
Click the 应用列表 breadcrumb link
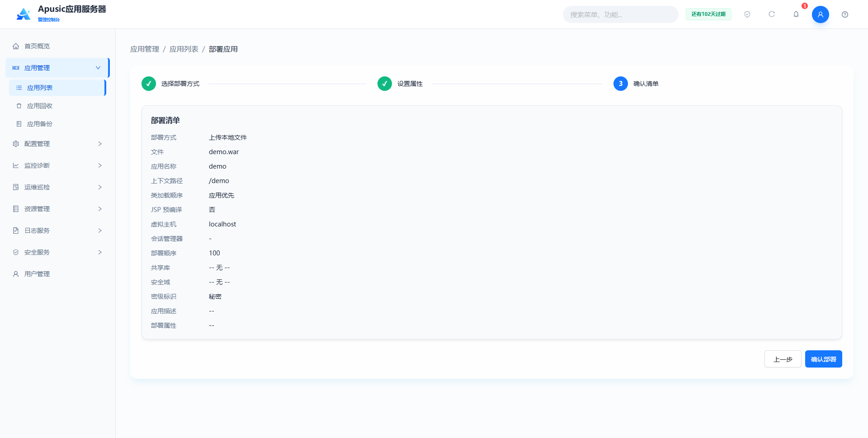coord(184,49)
